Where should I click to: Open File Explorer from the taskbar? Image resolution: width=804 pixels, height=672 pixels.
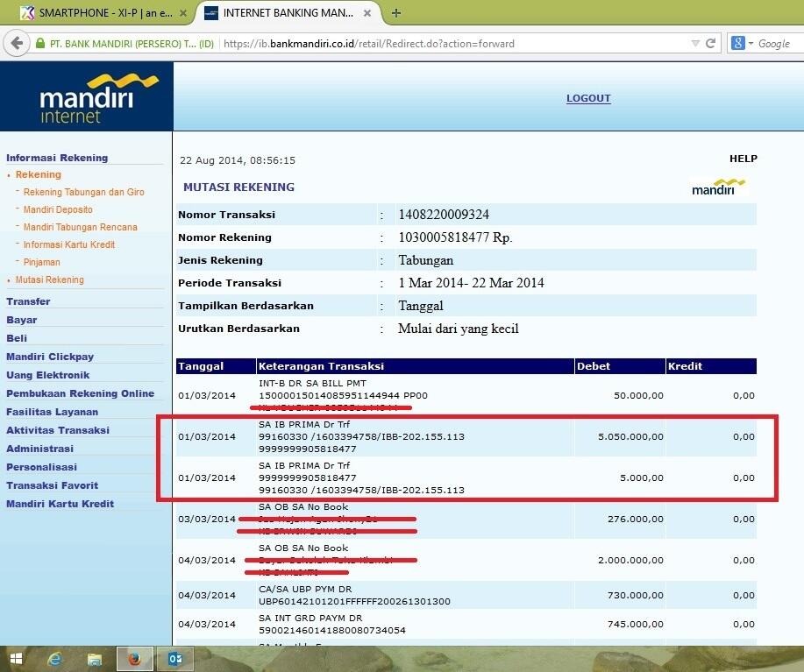coord(95,659)
